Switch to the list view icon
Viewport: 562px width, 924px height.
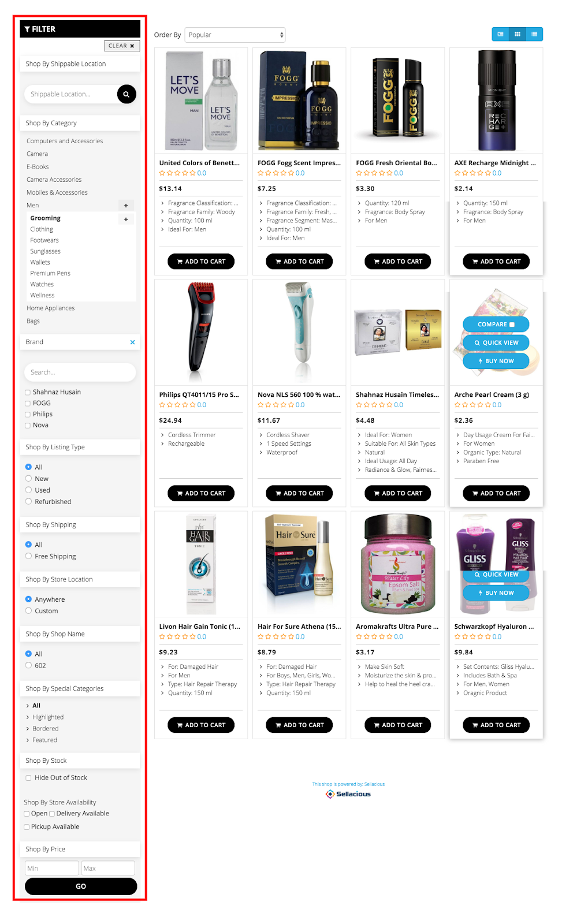click(x=534, y=35)
